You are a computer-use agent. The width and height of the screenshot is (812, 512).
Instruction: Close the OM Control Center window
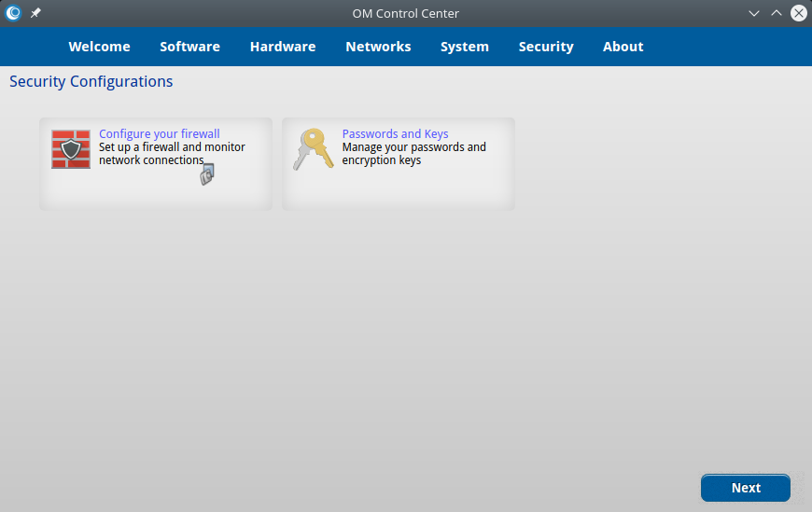click(x=799, y=13)
